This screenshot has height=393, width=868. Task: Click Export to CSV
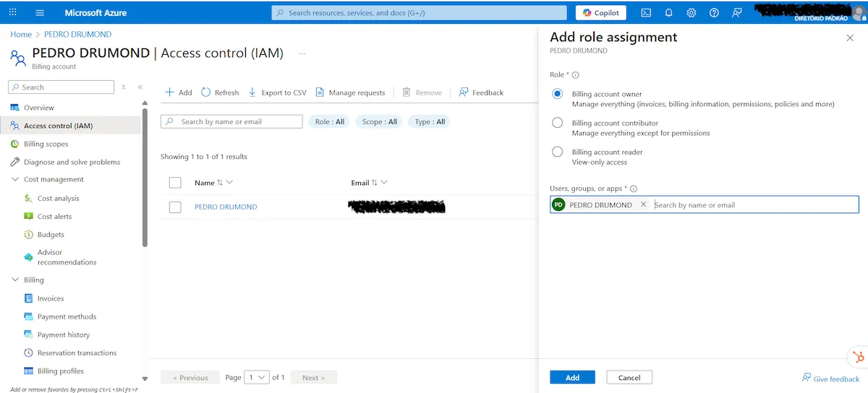tap(277, 92)
